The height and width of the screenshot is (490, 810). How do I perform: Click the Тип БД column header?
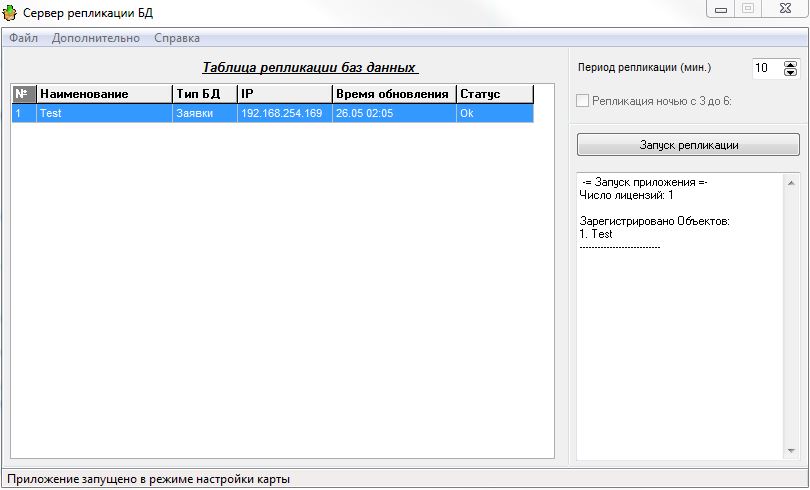[x=204, y=94]
